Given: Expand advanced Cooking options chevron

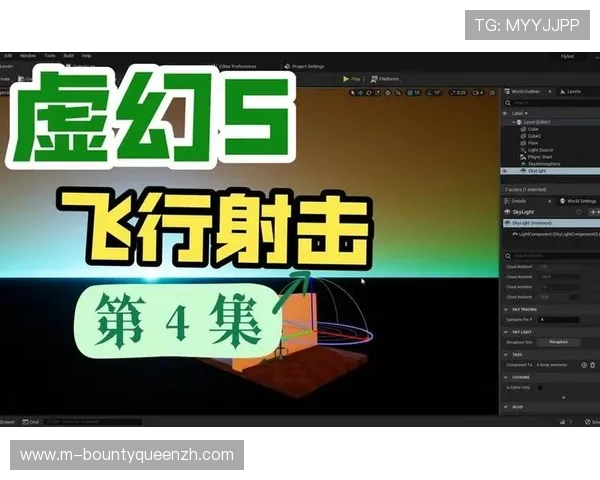Looking at the screenshot, I should pos(564,397).
